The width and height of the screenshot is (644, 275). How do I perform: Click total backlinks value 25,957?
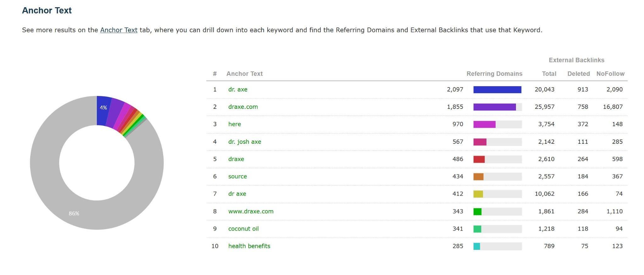[545, 107]
